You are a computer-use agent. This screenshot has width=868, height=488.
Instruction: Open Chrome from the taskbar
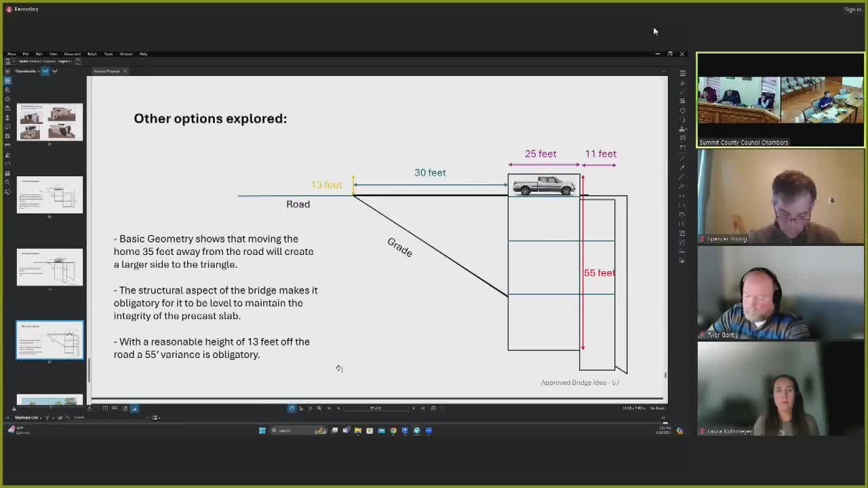tap(393, 430)
